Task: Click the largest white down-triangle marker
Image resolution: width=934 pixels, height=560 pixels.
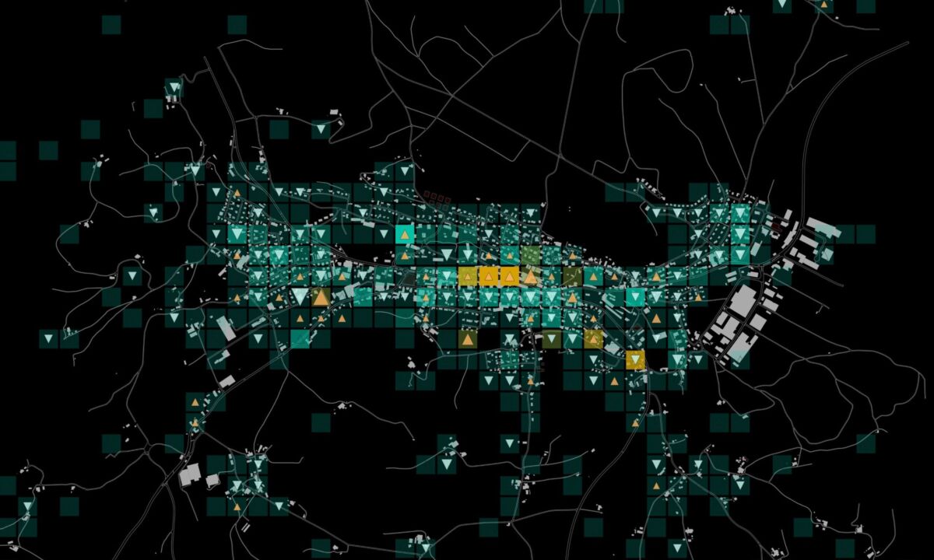Action: (x=300, y=296)
